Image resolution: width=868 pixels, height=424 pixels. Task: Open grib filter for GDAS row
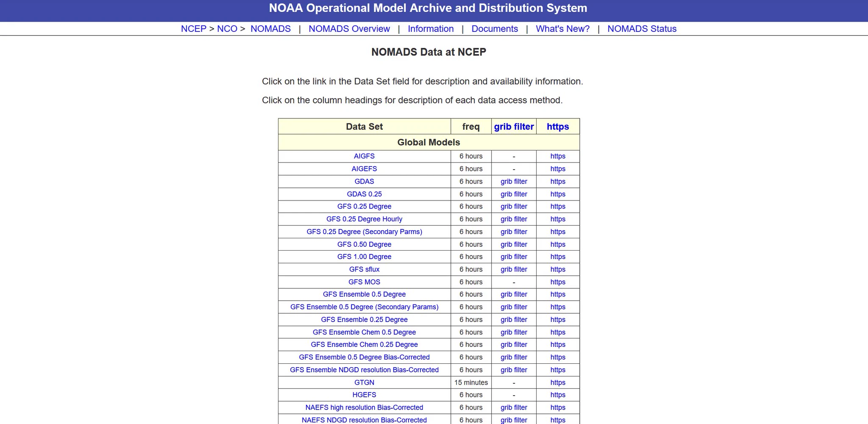(x=514, y=181)
